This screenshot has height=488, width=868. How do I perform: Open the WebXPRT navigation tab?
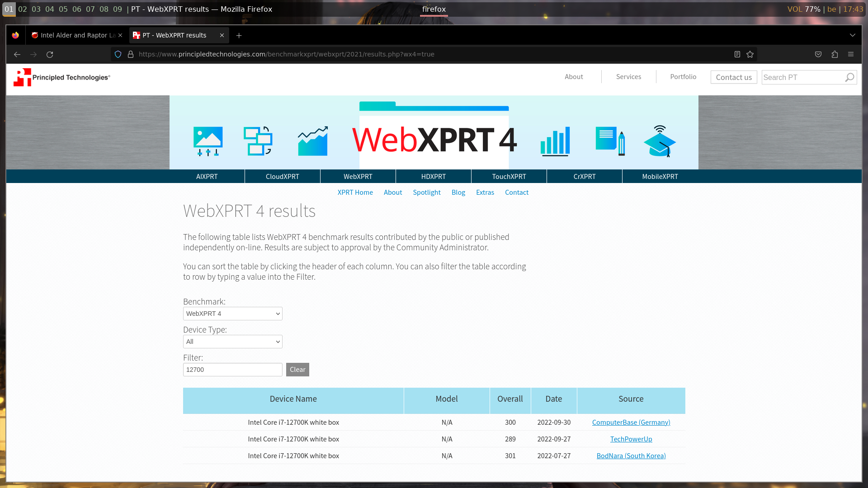tap(358, 176)
